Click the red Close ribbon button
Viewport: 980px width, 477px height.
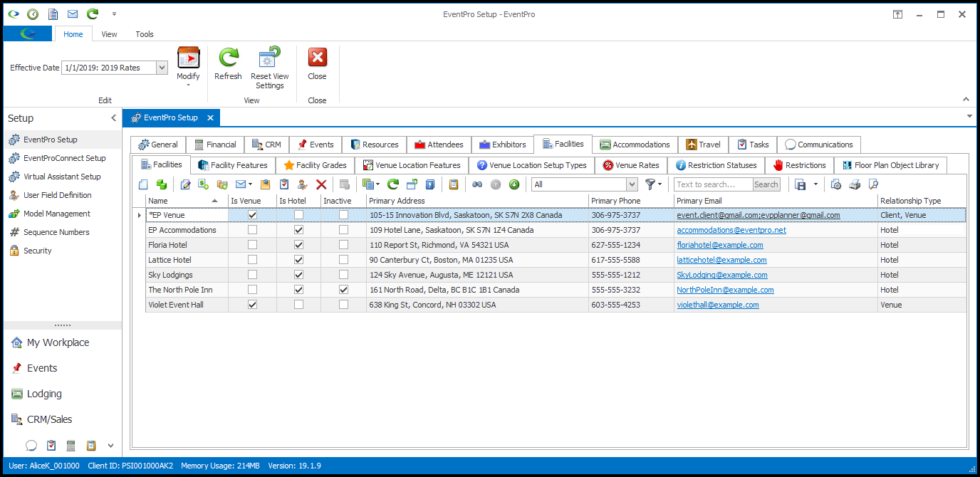click(317, 65)
